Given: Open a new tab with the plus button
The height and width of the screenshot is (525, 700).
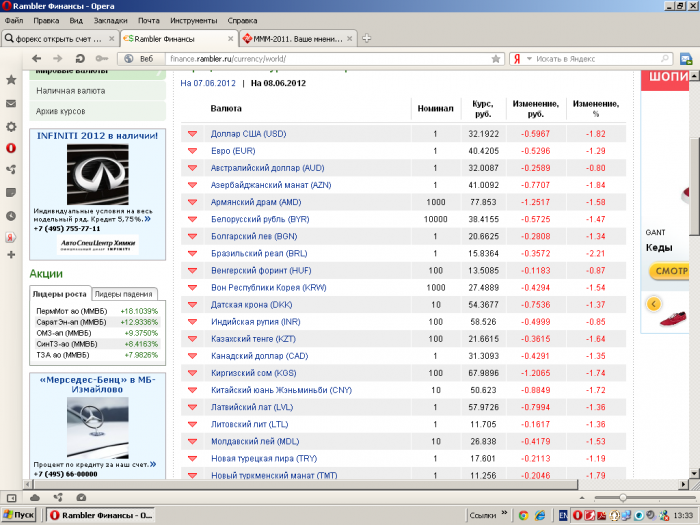Looking at the screenshot, I should pyautogui.click(x=367, y=39).
